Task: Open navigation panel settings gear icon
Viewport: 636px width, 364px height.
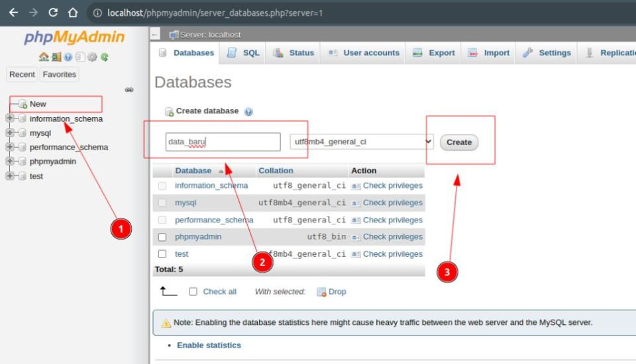Action: pyautogui.click(x=93, y=57)
